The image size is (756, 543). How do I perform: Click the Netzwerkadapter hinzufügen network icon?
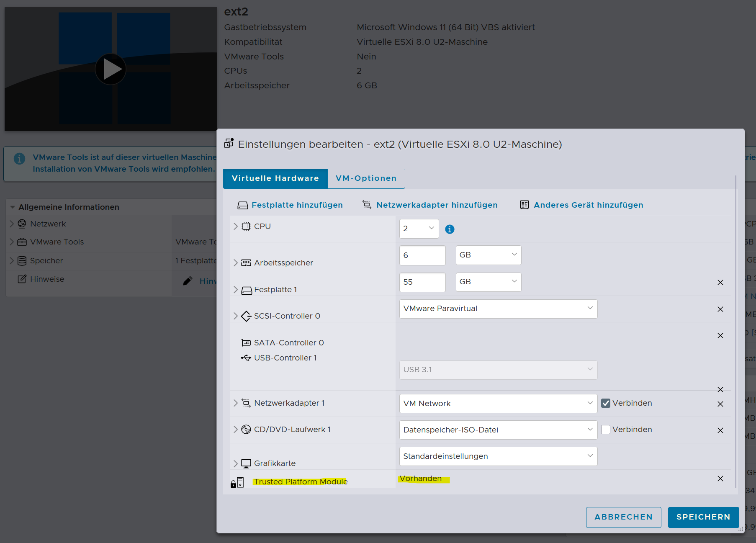point(367,205)
